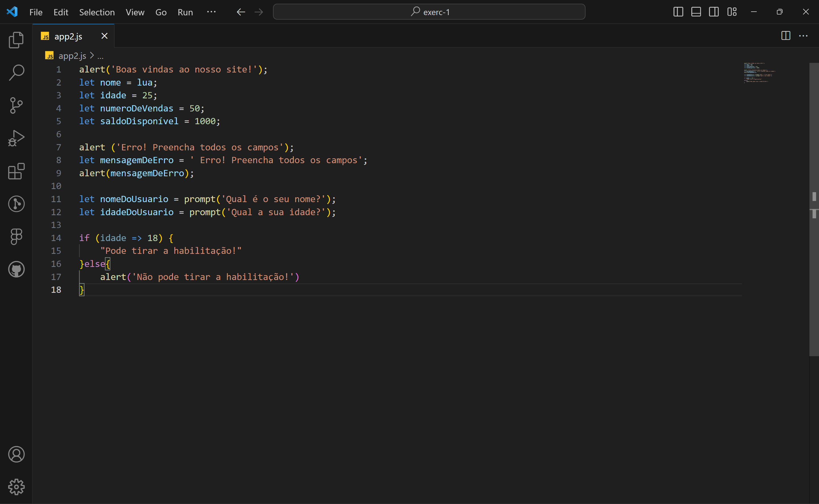Click the value 'lua' on line 2
The width and height of the screenshot is (819, 504).
(x=145, y=82)
